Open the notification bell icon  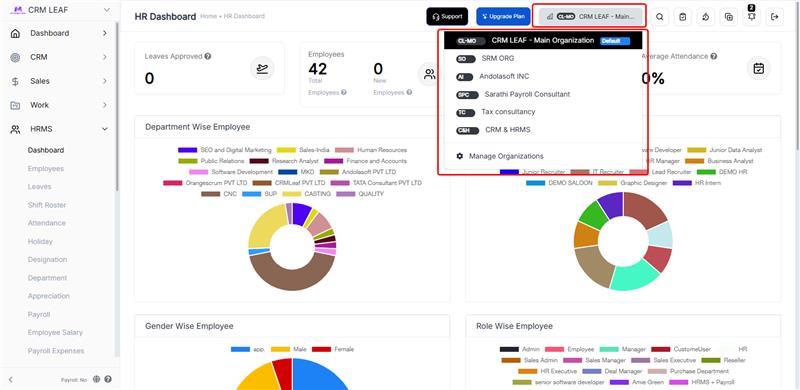click(752, 17)
